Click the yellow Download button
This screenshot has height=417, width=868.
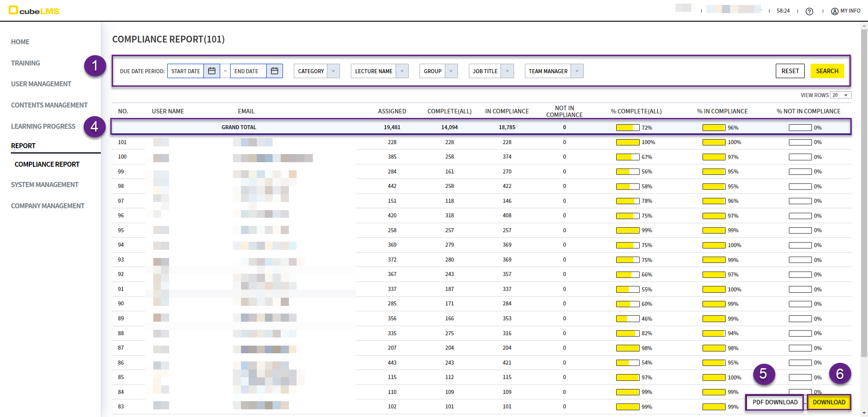coord(829,402)
